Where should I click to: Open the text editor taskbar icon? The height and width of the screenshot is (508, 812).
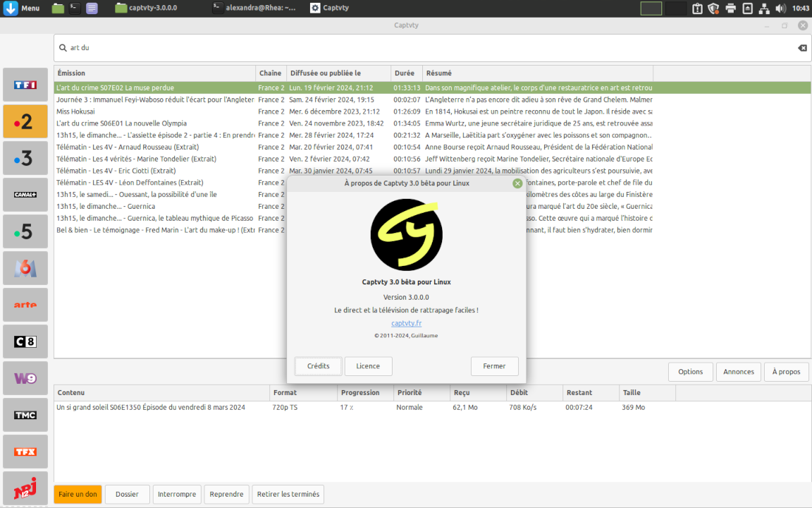coord(92,8)
